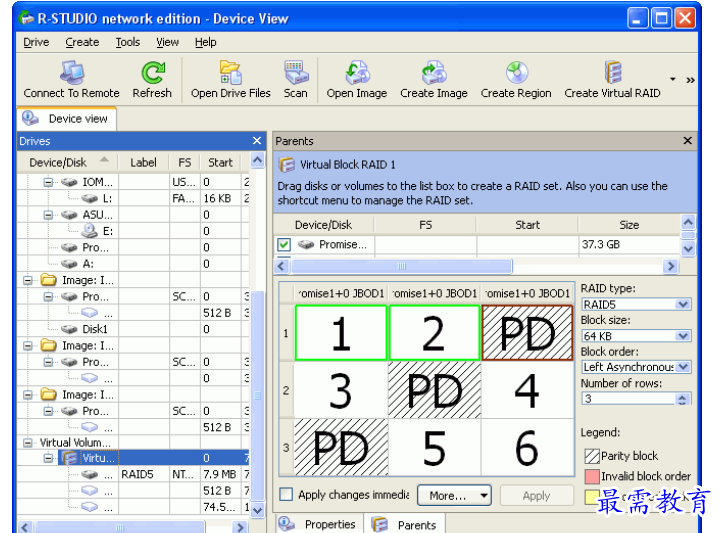Open the RAID type dropdown
The height and width of the screenshot is (533, 719).
point(683,305)
